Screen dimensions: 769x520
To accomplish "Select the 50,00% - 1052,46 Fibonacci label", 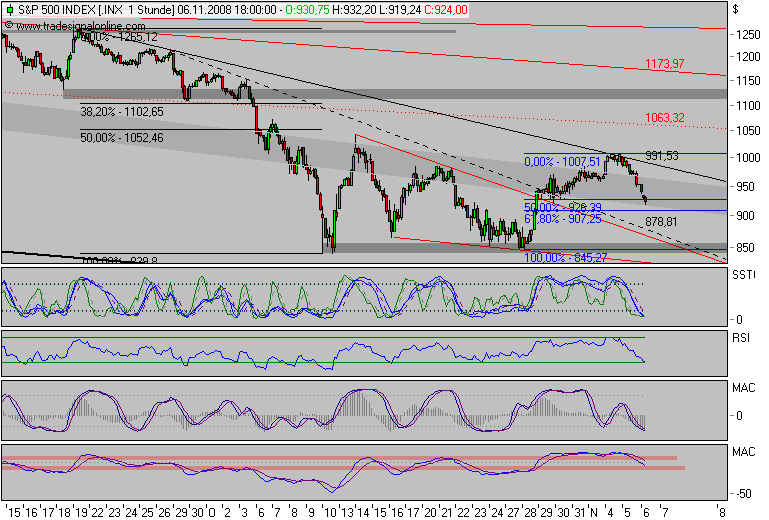I will coord(122,138).
